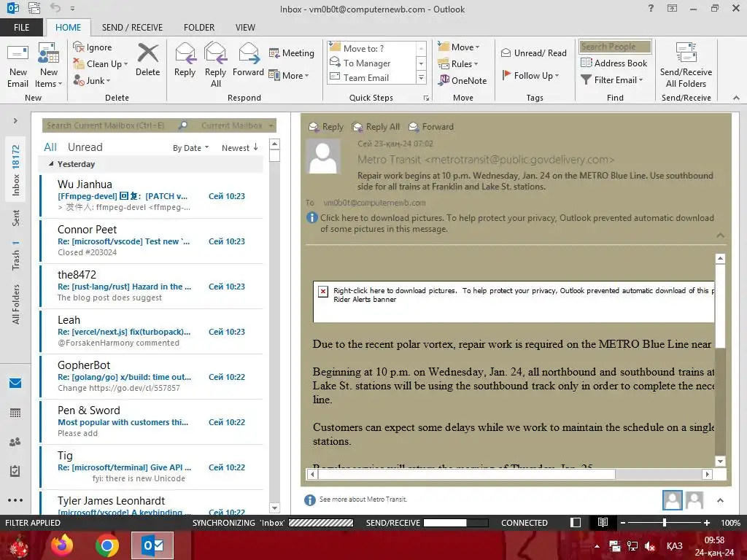
Task: Open the New Items menu
Action: click(x=49, y=65)
